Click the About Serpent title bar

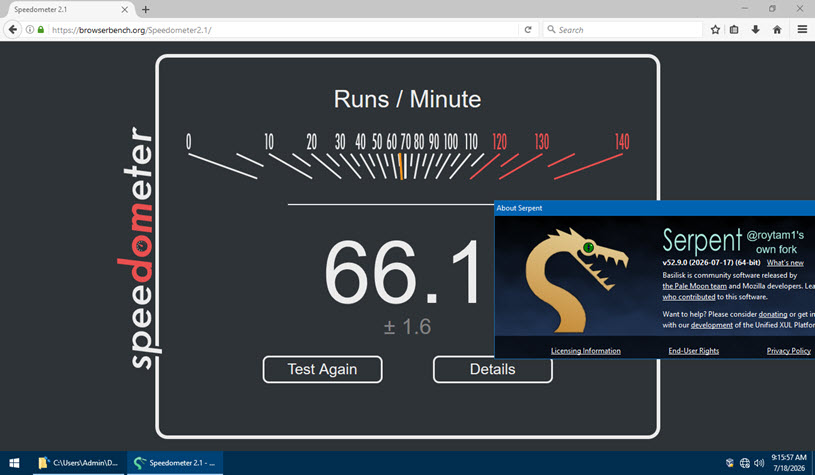(x=654, y=208)
